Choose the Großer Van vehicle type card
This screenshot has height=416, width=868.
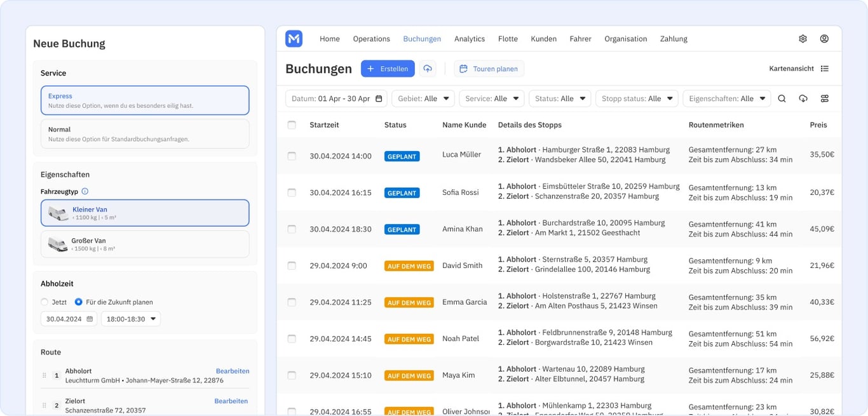click(x=145, y=245)
